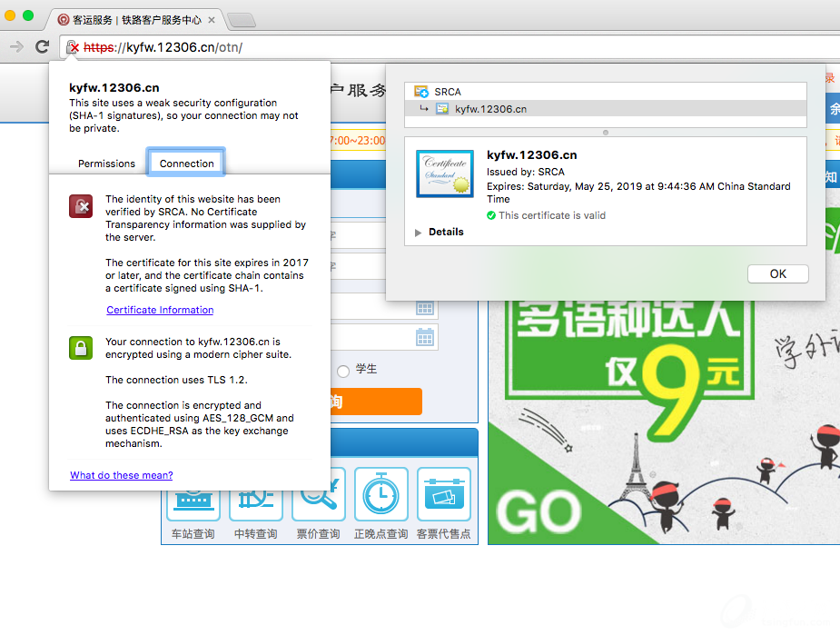Expand the certificate Details disclosure triangle
Viewport: 840px width, 635px height.
pos(419,233)
